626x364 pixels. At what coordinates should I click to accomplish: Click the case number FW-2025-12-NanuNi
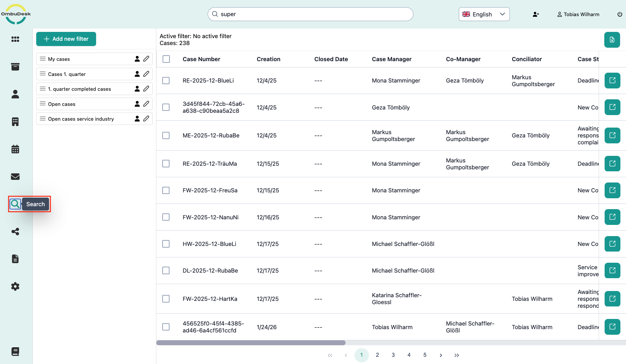(211, 217)
